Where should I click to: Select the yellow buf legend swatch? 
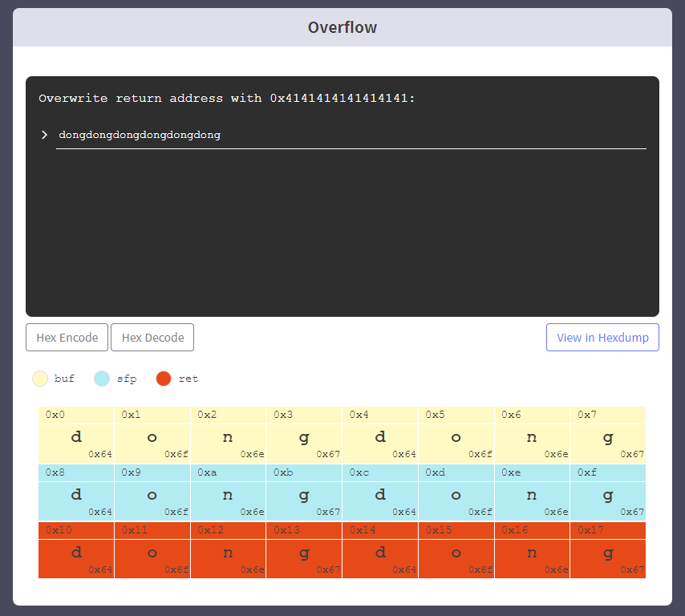click(40, 379)
